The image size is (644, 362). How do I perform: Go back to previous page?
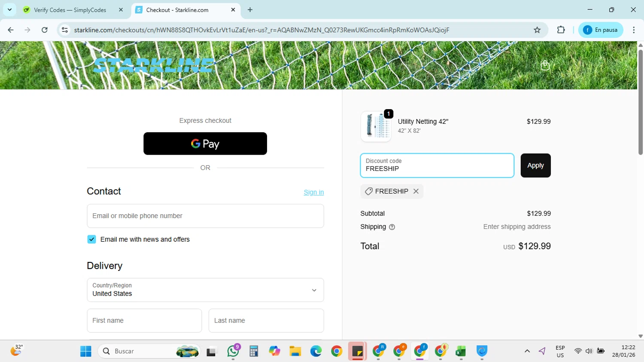click(x=11, y=30)
